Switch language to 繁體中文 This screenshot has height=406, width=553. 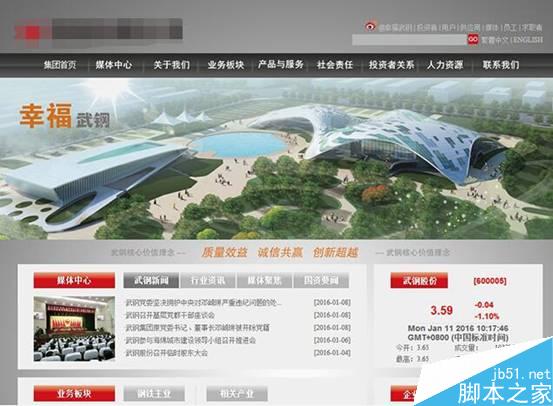click(x=495, y=40)
